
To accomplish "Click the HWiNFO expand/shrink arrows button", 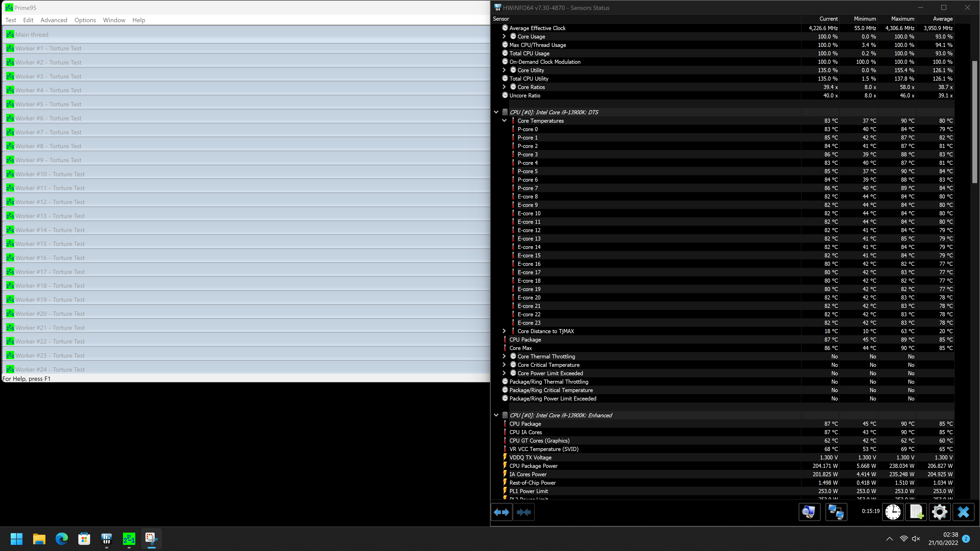I will tap(501, 512).
